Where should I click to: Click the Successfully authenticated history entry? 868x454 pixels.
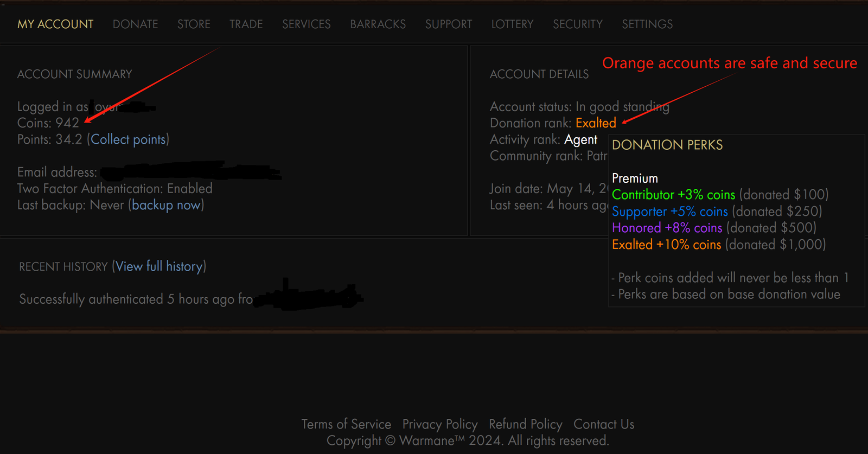pyautogui.click(x=136, y=299)
